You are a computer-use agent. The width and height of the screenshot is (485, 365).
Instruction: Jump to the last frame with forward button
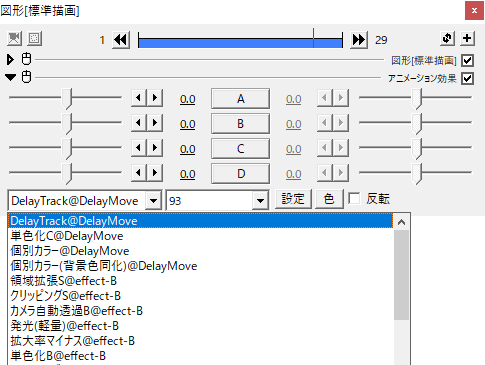[359, 40]
